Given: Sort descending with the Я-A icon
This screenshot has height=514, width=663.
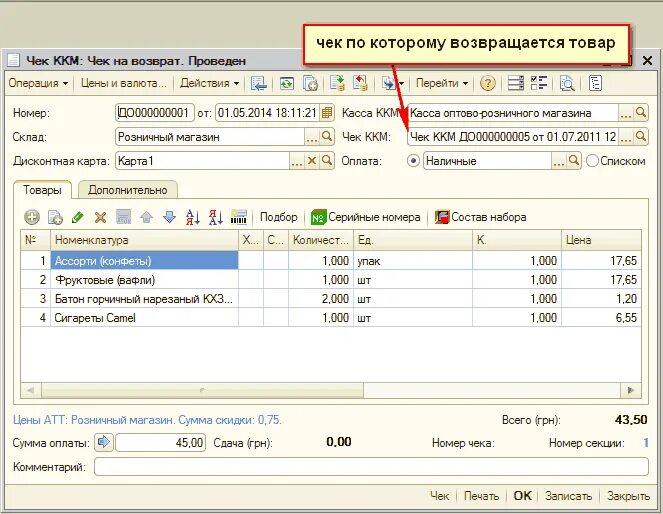Looking at the screenshot, I should 216,217.
